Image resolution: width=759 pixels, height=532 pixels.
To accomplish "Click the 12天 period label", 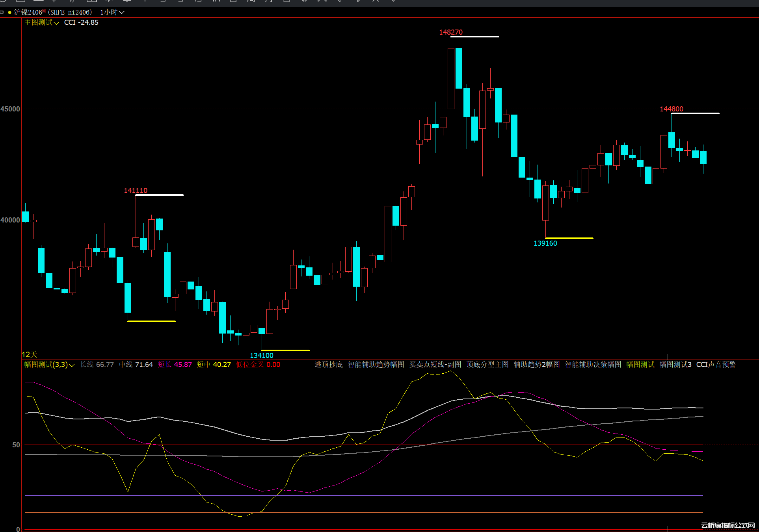I will coord(30,354).
